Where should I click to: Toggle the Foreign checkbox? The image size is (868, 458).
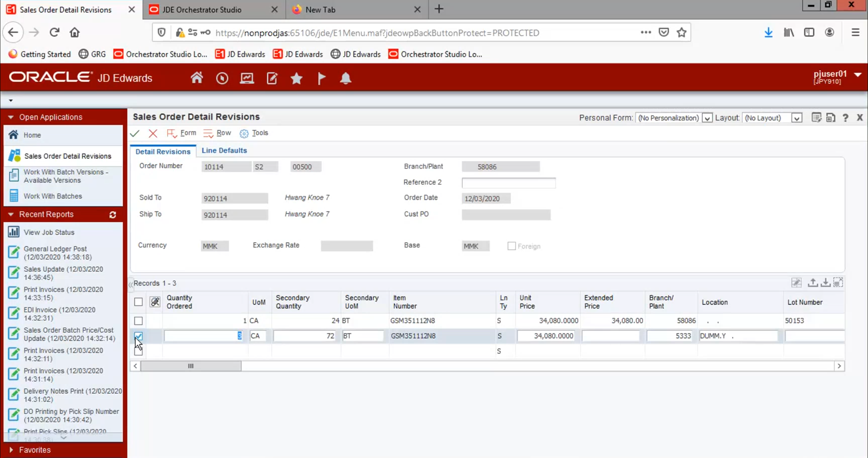coord(511,246)
